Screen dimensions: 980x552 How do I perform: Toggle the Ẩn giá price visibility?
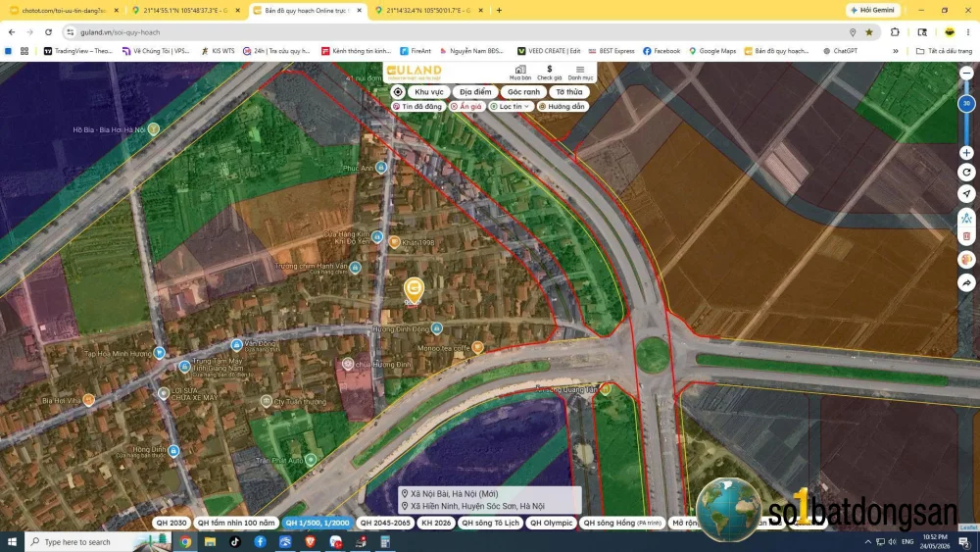click(x=466, y=106)
